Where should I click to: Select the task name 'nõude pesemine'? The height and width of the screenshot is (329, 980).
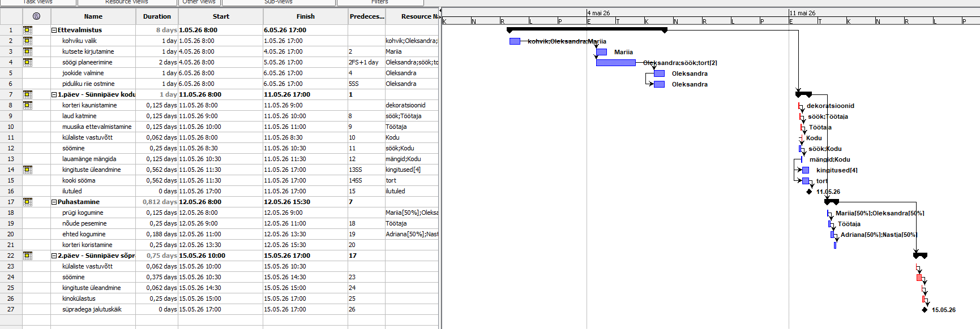pyautogui.click(x=84, y=223)
